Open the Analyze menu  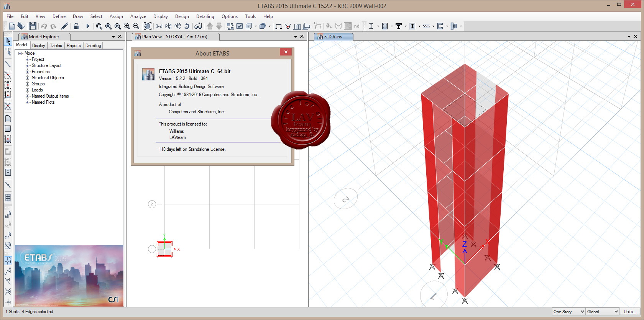point(138,16)
